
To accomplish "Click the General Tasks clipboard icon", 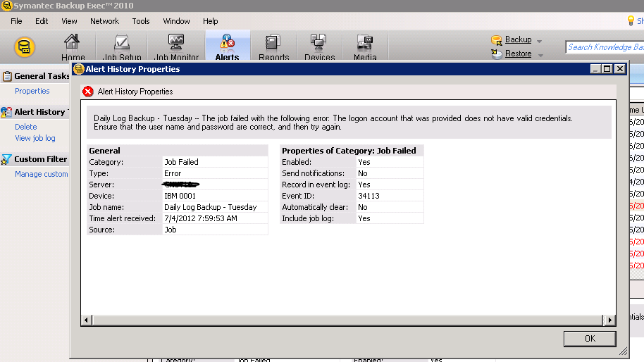I will (7, 76).
